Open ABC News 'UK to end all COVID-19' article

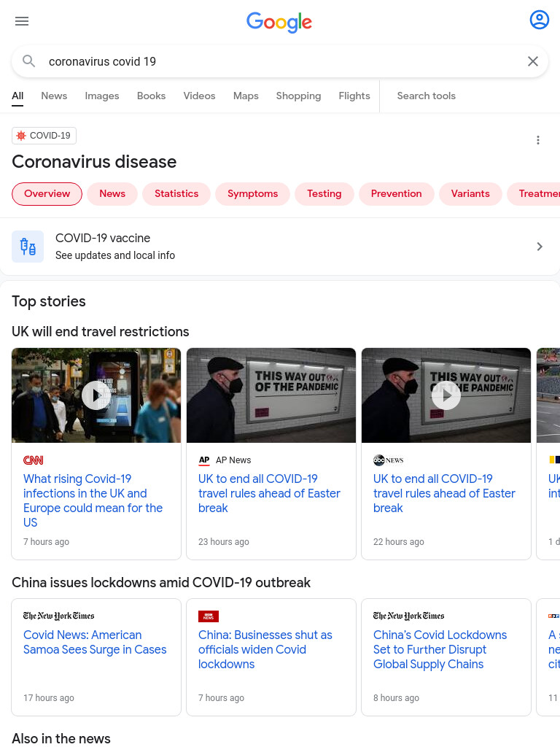pyautogui.click(x=444, y=494)
